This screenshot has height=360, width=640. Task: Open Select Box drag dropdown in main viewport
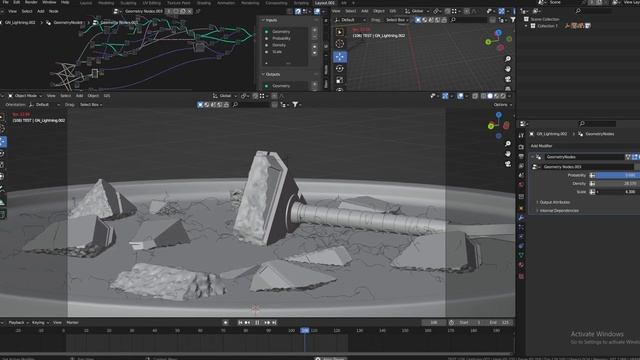91,105
